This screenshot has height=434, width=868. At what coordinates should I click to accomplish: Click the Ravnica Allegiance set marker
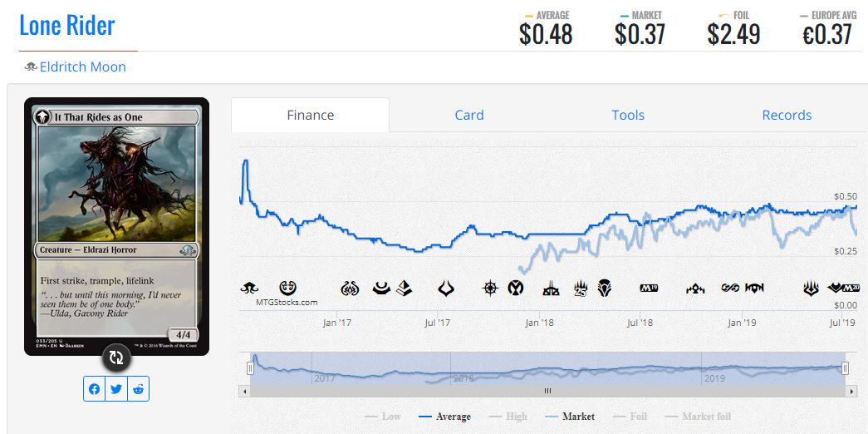pyautogui.click(x=755, y=288)
